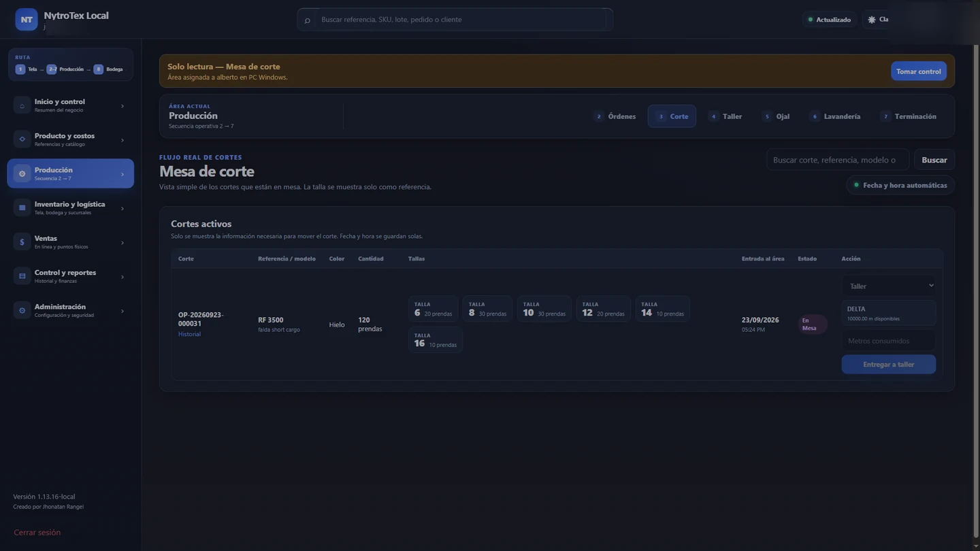Click the sun theme icon in header
The height and width of the screenshot is (551, 980).
[x=872, y=20]
